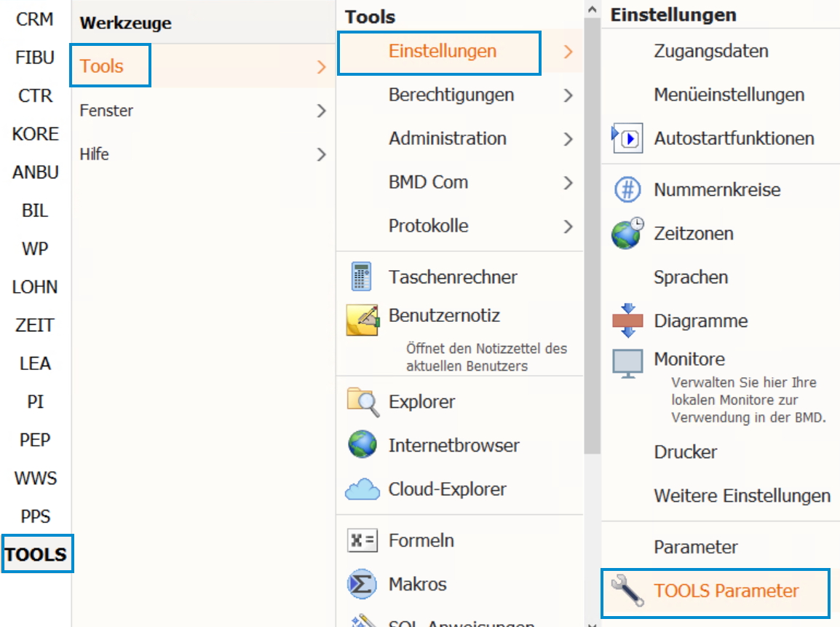Open the Protokolle menu entry
840x627 pixels.
(x=459, y=226)
